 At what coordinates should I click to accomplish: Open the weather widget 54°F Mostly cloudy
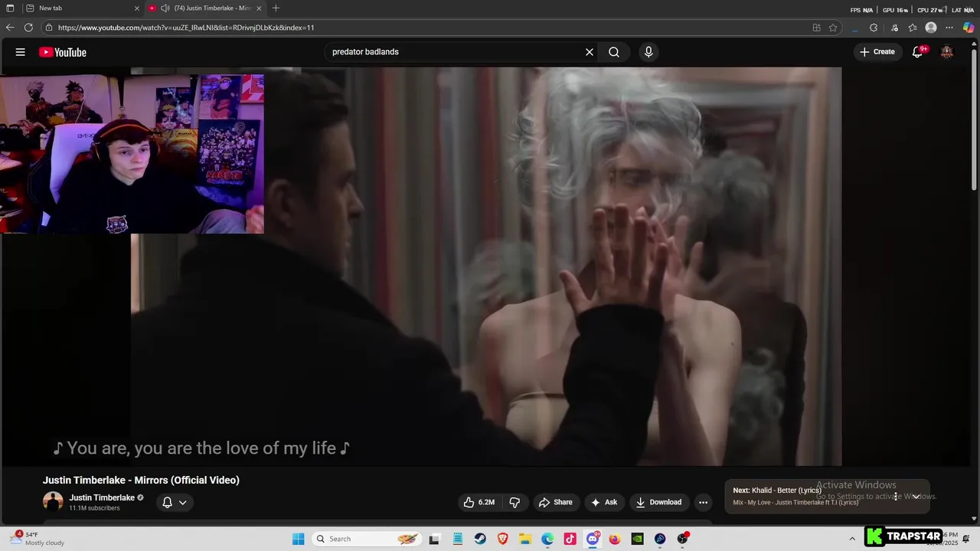(x=38, y=539)
